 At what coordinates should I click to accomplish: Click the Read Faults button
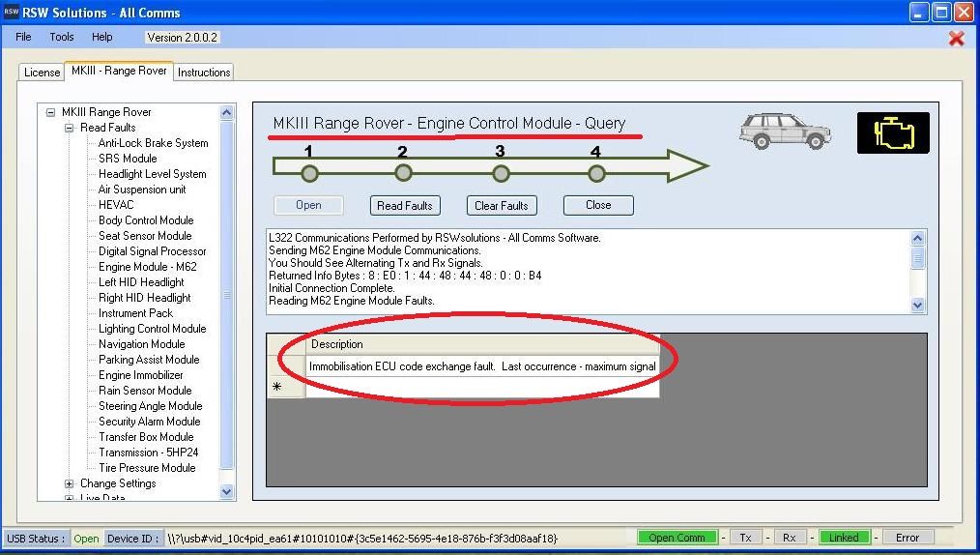pyautogui.click(x=405, y=206)
